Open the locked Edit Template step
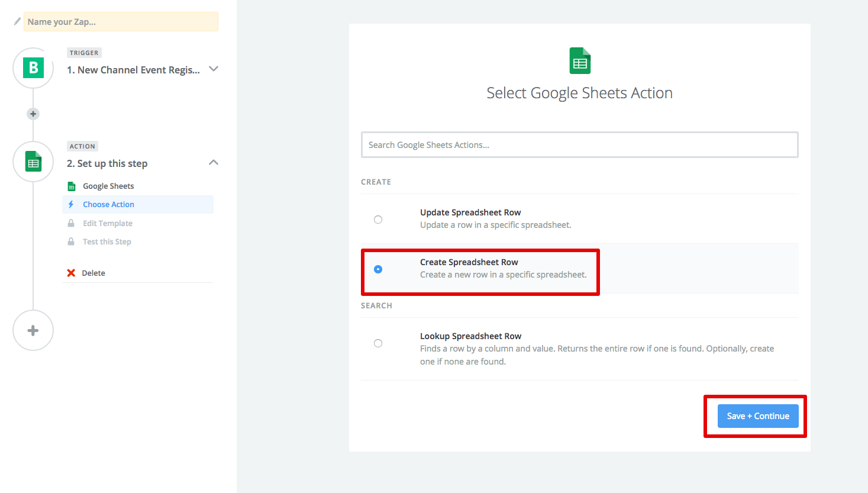 pyautogui.click(x=108, y=223)
